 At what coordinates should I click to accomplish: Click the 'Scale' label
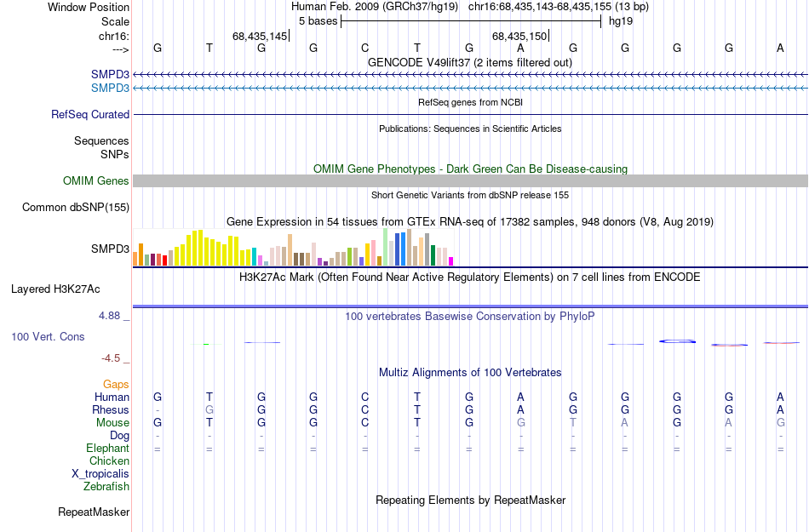pyautogui.click(x=115, y=21)
